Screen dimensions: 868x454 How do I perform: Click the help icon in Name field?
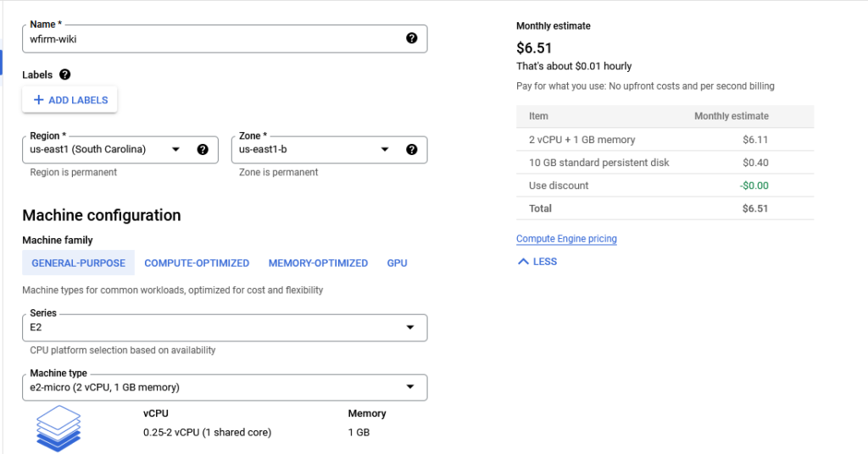(411, 38)
